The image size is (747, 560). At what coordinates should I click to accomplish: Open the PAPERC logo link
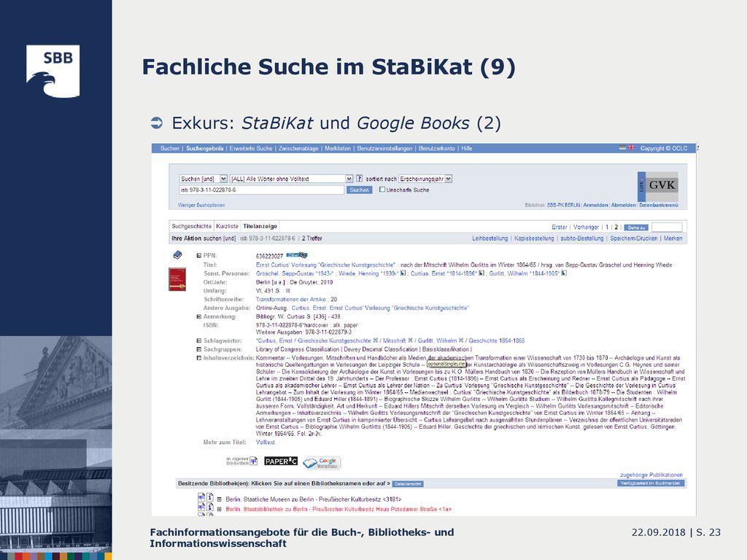point(281,461)
